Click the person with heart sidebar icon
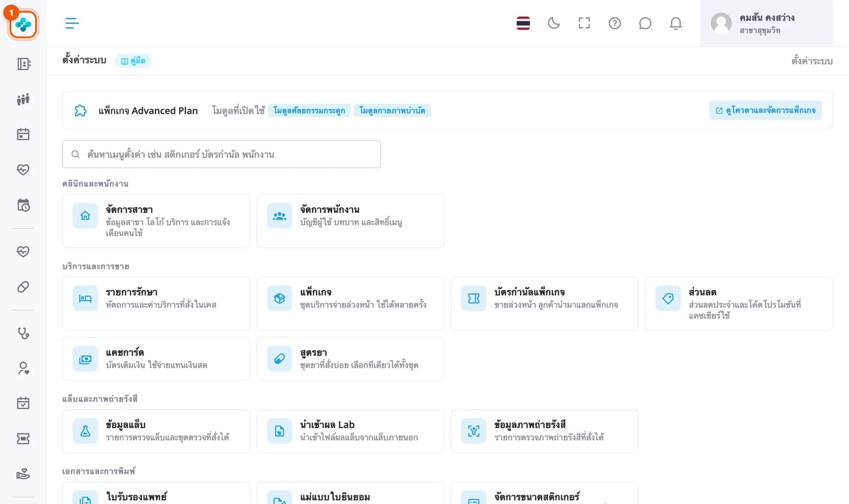849x504 pixels. (x=23, y=368)
